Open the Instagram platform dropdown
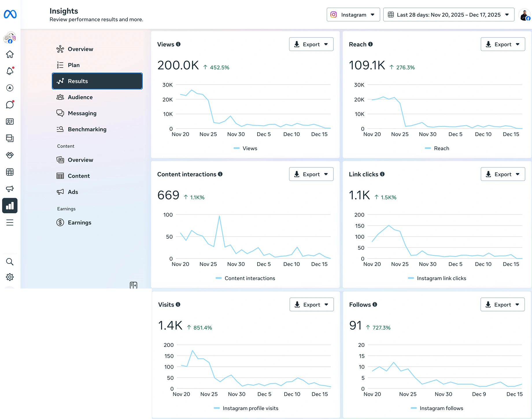Image resolution: width=532 pixels, height=419 pixels. tap(353, 15)
